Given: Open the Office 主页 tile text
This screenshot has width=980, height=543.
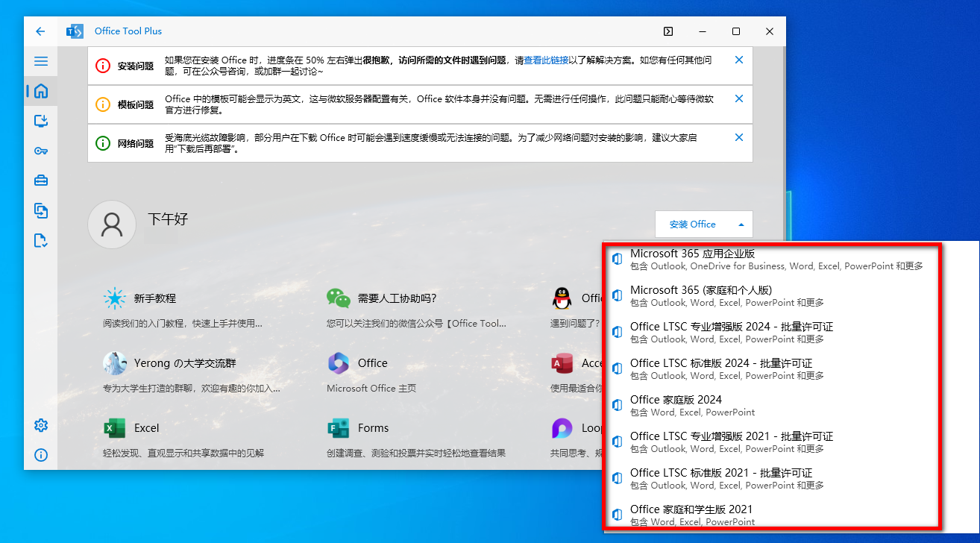Looking at the screenshot, I should click(x=371, y=389).
